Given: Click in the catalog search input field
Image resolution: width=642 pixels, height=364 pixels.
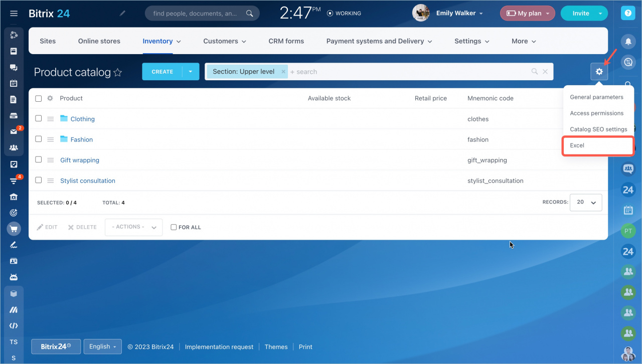Looking at the screenshot, I should (x=409, y=72).
